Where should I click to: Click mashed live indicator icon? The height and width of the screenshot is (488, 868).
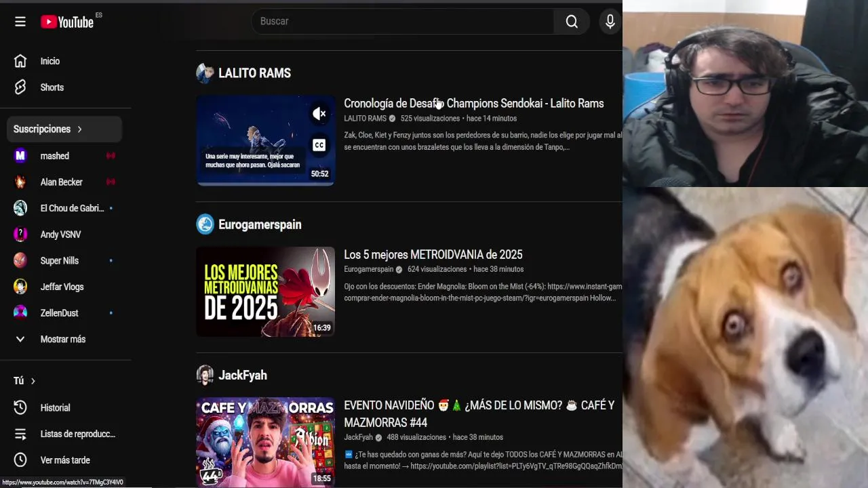pos(111,156)
